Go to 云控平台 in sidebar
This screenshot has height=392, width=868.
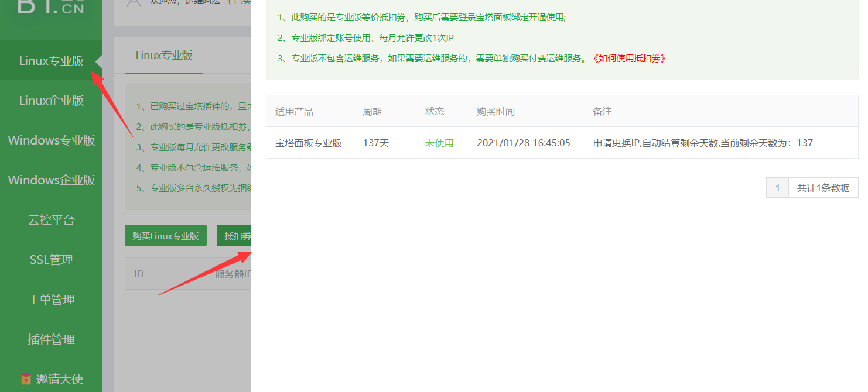(x=52, y=220)
